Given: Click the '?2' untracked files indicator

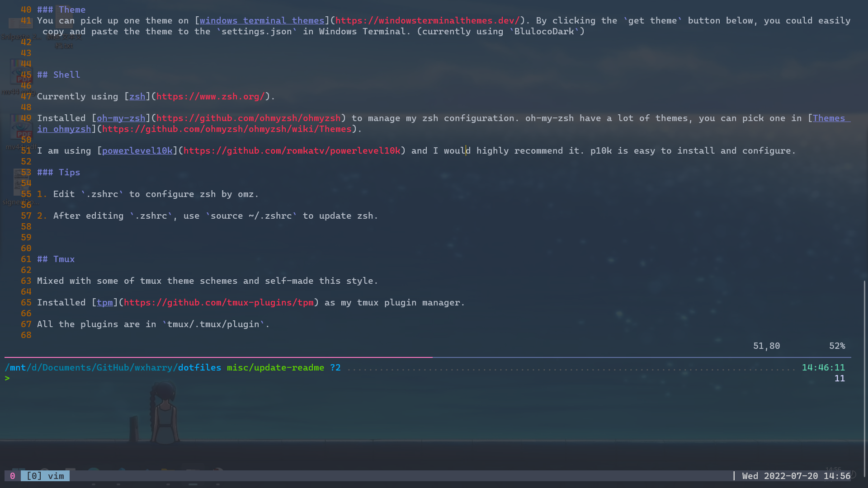Looking at the screenshot, I should click(x=335, y=368).
